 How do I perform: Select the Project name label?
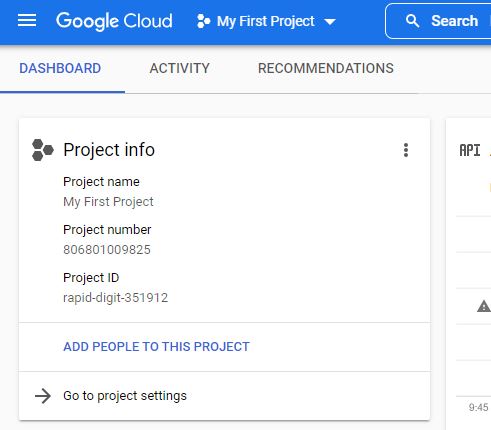[101, 182]
